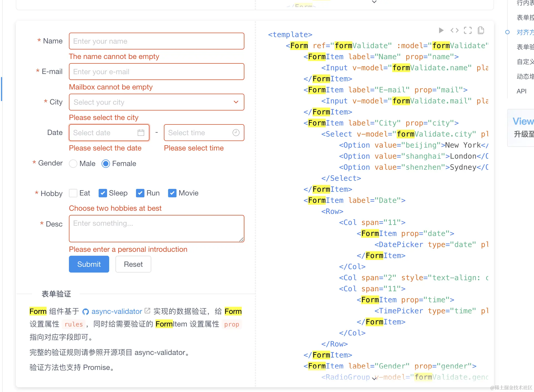Copy code with the clipboard icon
Screen dimensions: 534x392
(481, 30)
